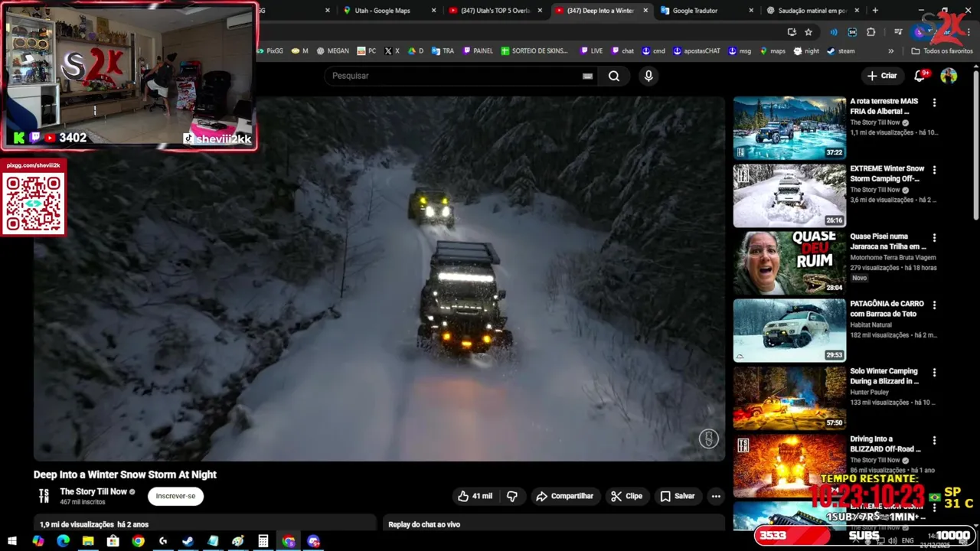
Task: Open Chrome extensions puzzle icon
Action: [x=871, y=32]
